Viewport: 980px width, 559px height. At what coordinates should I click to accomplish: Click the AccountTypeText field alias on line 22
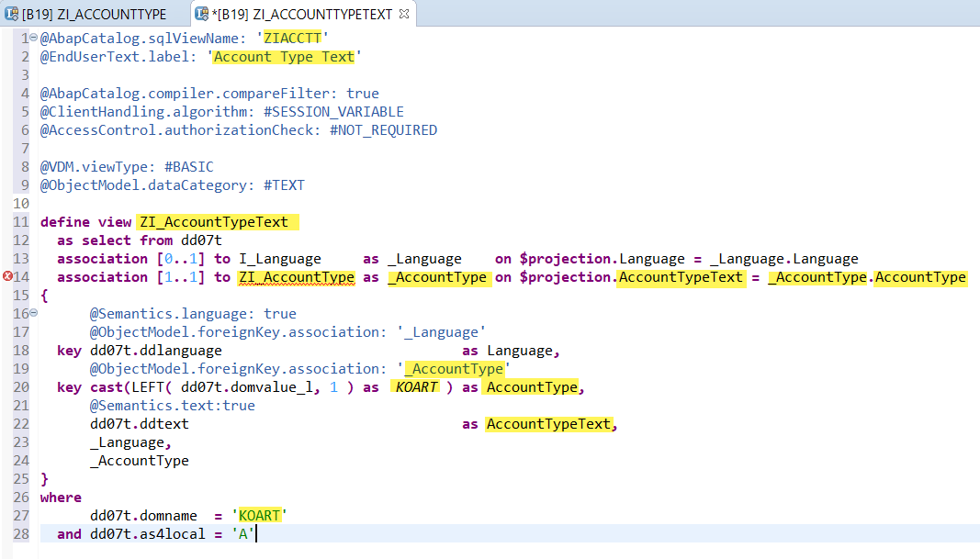[548, 423]
